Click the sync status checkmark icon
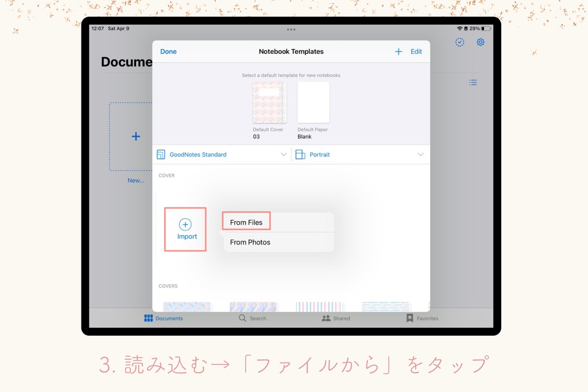Image resolution: width=588 pixels, height=392 pixels. coord(459,42)
